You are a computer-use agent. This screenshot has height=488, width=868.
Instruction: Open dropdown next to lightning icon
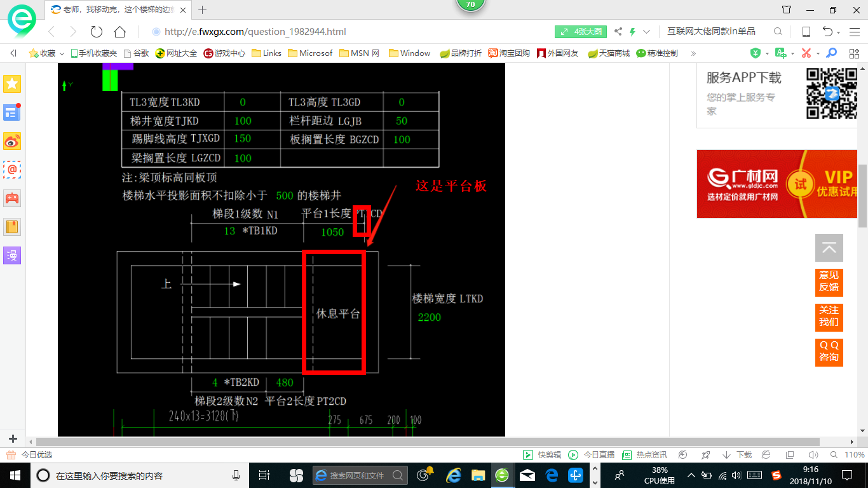[x=647, y=32]
